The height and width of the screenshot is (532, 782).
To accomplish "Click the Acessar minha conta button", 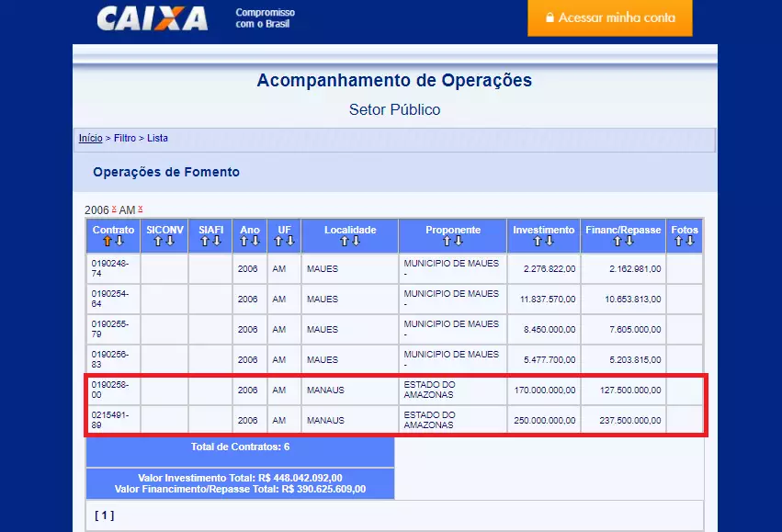I will [x=610, y=18].
